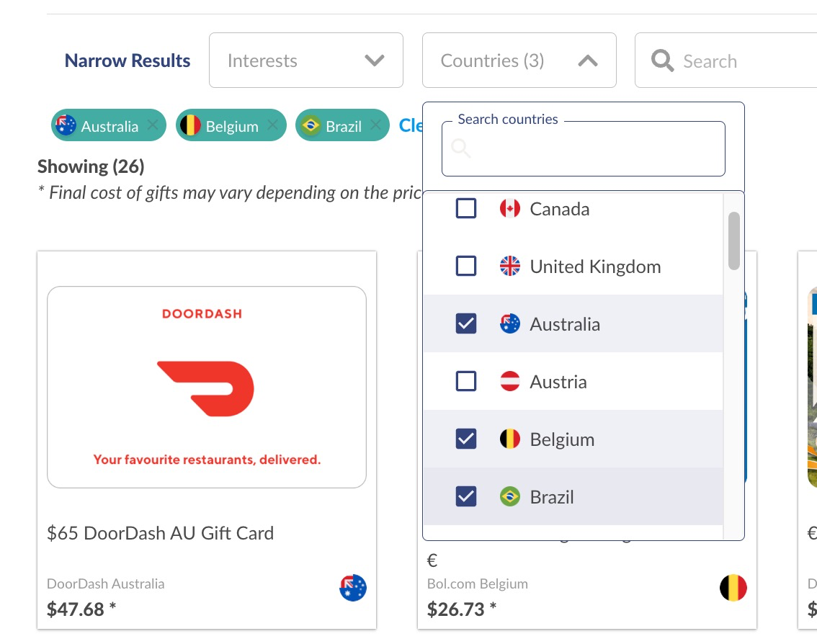Click the countries list scrollbar
The width and height of the screenshot is (817, 644).
coord(733,241)
